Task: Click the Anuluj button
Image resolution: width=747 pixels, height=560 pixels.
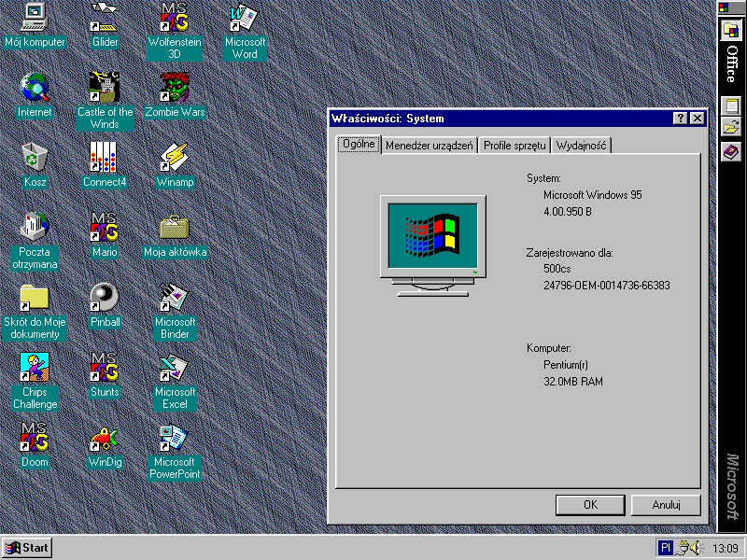Action: click(x=665, y=505)
